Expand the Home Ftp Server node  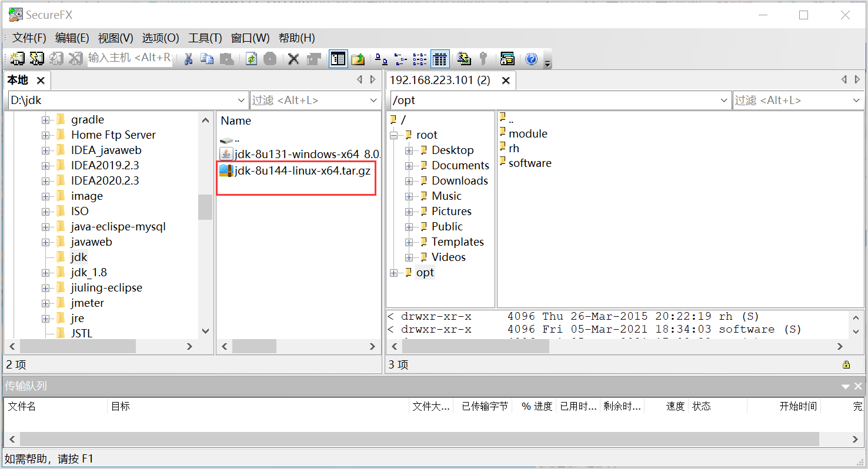tap(45, 135)
